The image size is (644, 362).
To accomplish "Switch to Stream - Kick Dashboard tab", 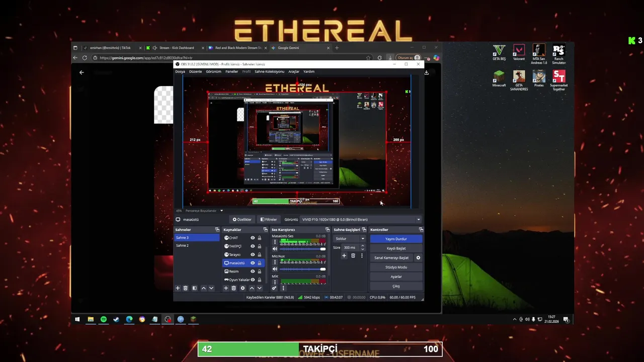I will 175,48.
